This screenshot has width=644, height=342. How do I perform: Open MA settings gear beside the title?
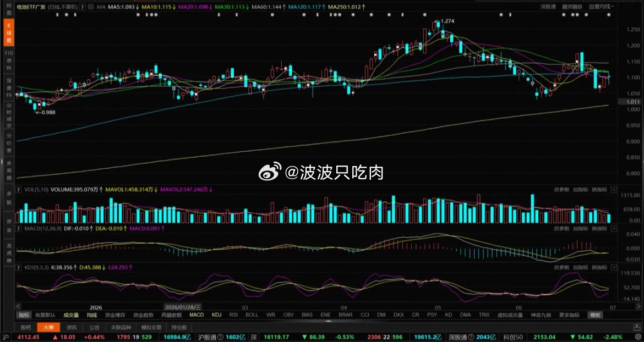91,7
